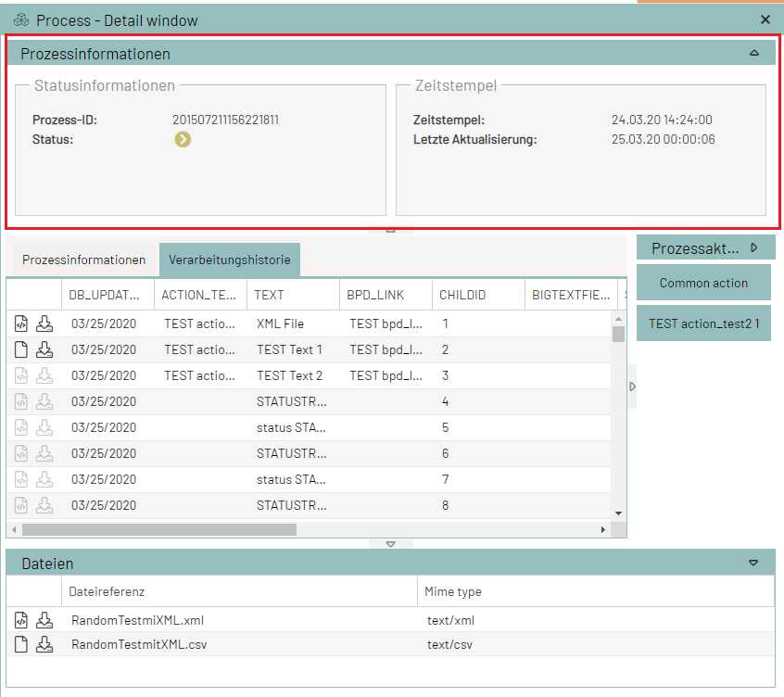Viewport: 784px width, 697px height.
Task: Open file icon for RandomTestmiXML.xml
Action: [21, 620]
